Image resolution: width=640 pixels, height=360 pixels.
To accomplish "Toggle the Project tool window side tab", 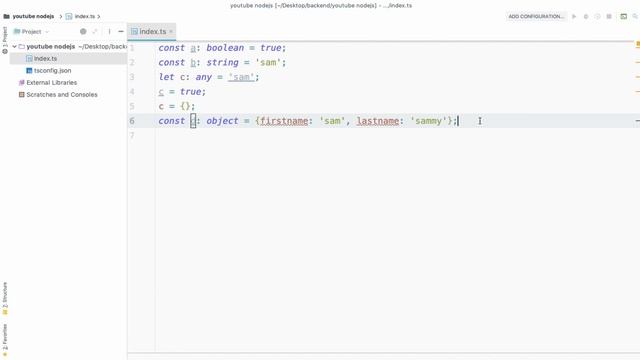I will (x=5, y=40).
